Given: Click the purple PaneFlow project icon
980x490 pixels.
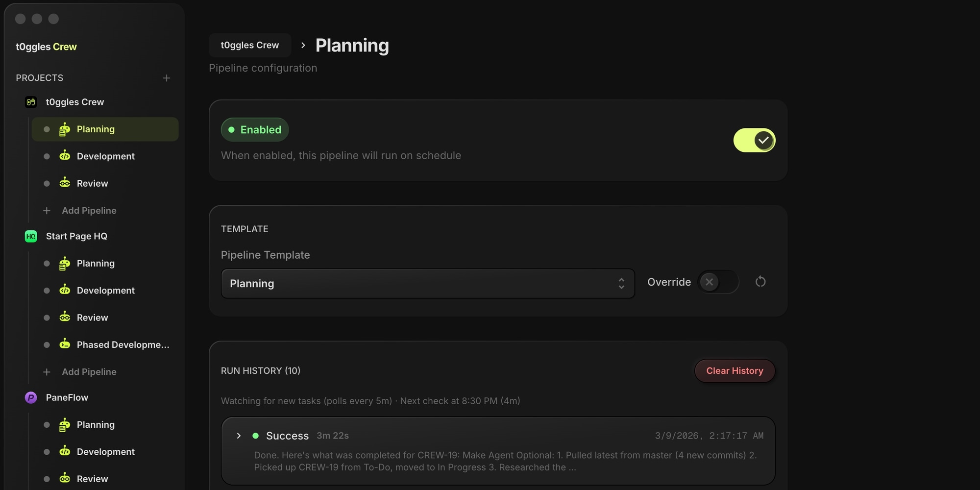Looking at the screenshot, I should coord(31,397).
